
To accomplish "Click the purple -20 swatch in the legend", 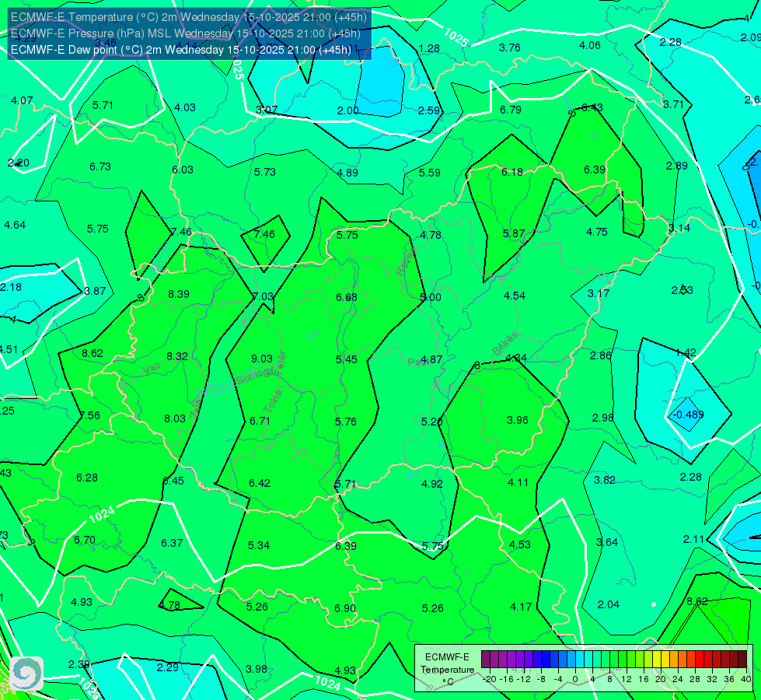I will pyautogui.click(x=486, y=660).
